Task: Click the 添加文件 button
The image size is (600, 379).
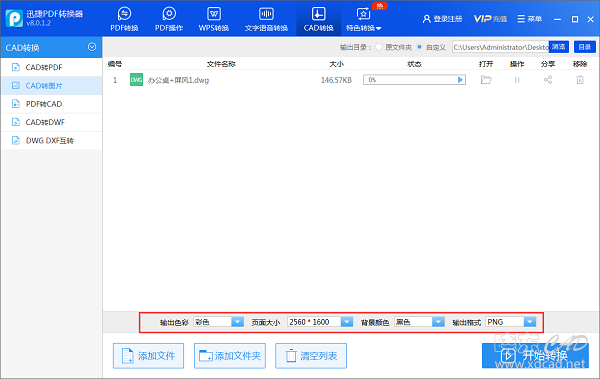Action: (x=148, y=356)
